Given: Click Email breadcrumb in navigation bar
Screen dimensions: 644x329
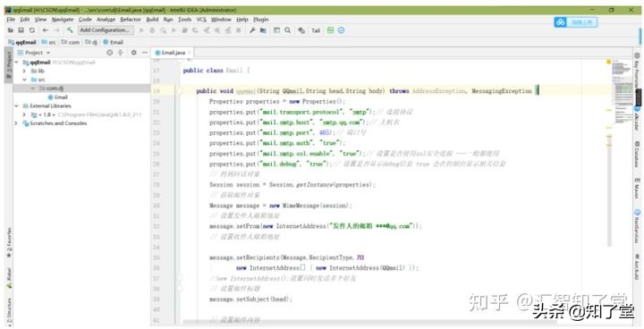Looking at the screenshot, I should (113, 42).
